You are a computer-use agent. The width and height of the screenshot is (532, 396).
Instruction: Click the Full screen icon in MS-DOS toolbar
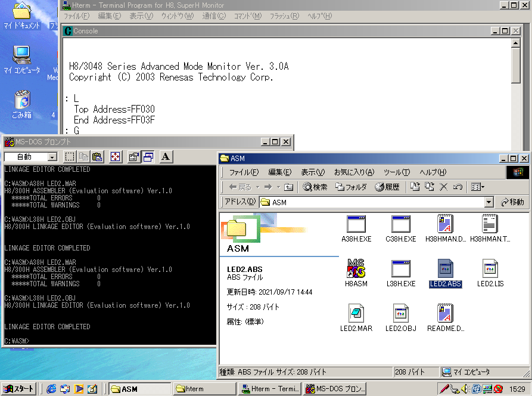coord(116,157)
